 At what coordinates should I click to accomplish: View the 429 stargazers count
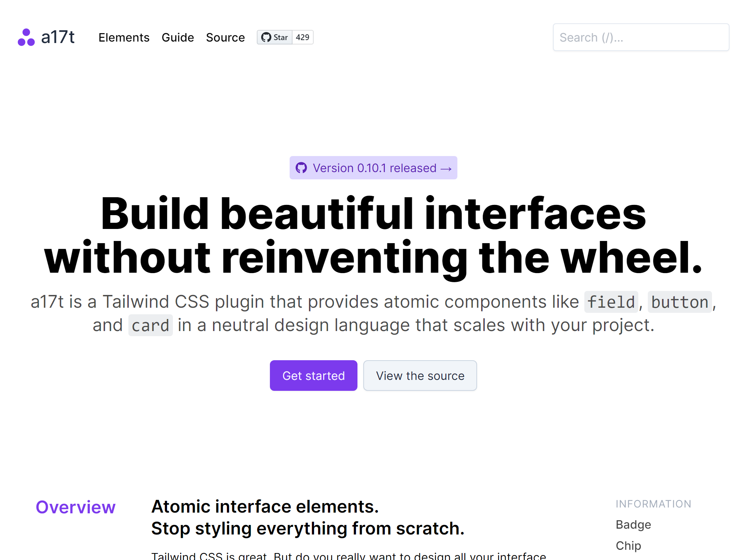tap(303, 37)
